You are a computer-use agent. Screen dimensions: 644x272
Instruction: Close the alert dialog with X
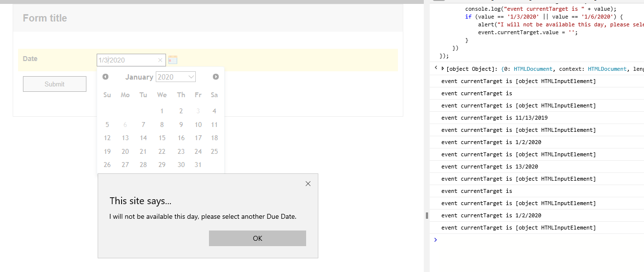tap(308, 184)
